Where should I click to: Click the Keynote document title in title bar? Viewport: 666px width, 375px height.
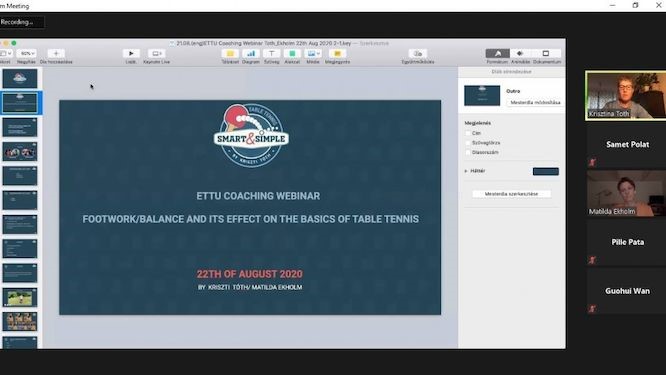tap(264, 43)
